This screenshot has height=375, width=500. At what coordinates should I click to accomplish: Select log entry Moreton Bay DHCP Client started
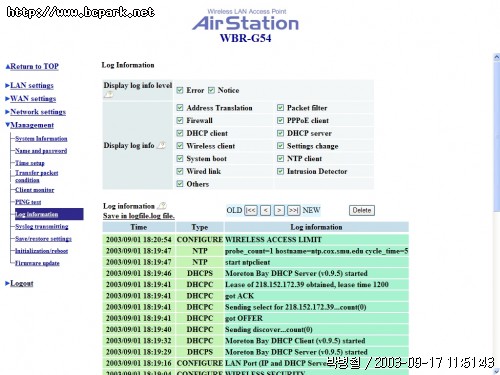click(x=295, y=341)
